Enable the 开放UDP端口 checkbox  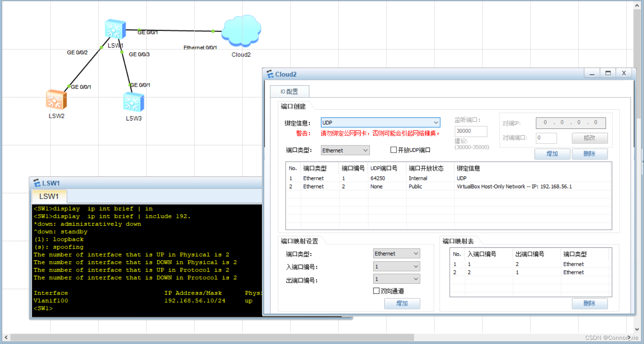coord(394,150)
